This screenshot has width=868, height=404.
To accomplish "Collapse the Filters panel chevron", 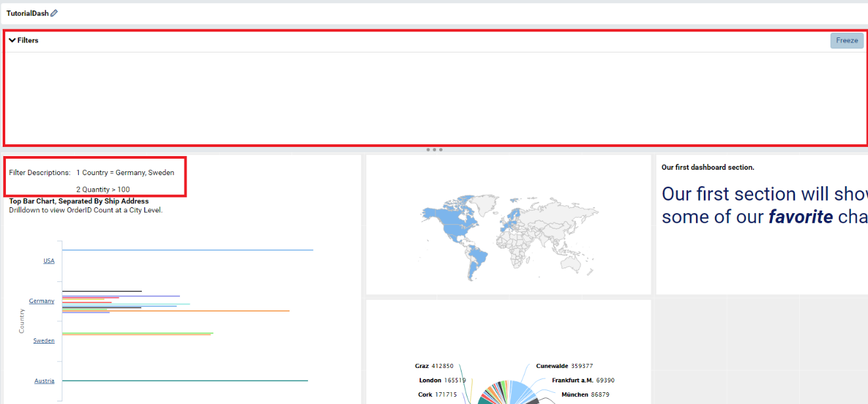I will [12, 41].
